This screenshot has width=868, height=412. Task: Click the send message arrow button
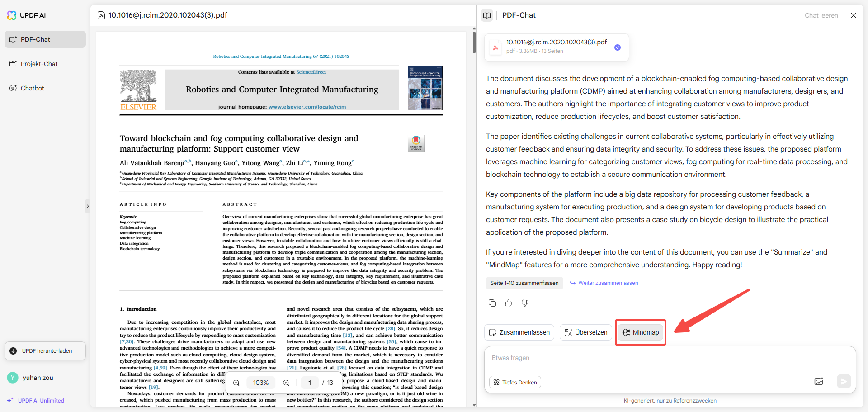pyautogui.click(x=844, y=382)
